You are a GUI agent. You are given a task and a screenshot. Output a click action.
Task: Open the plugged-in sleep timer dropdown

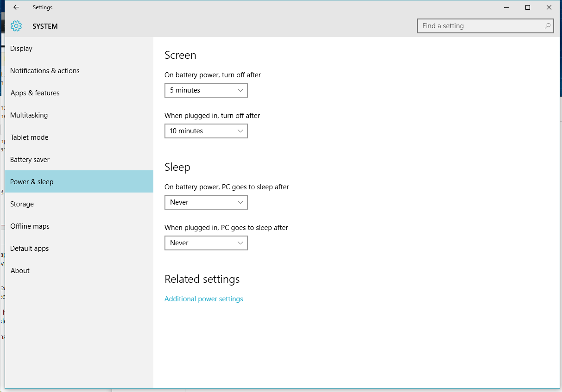coord(206,243)
